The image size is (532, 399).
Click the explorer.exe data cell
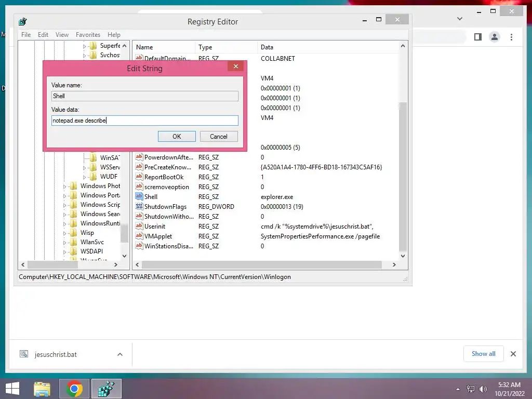(x=277, y=197)
